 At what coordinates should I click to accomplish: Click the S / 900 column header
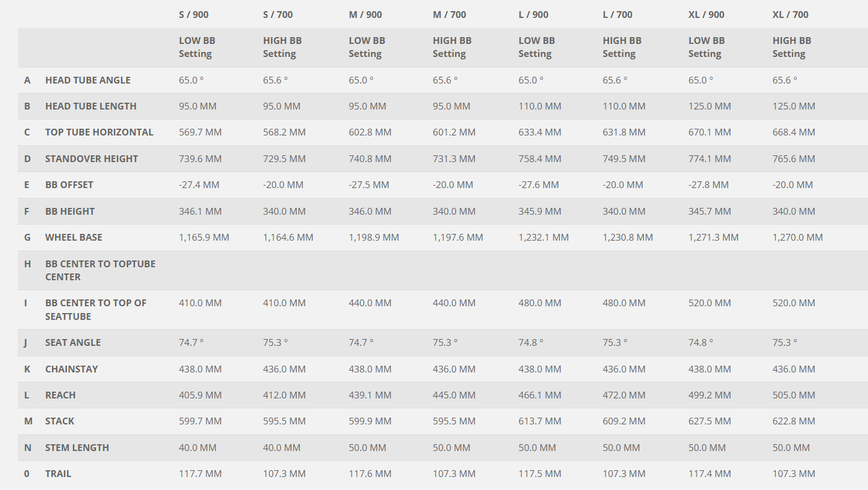point(194,14)
